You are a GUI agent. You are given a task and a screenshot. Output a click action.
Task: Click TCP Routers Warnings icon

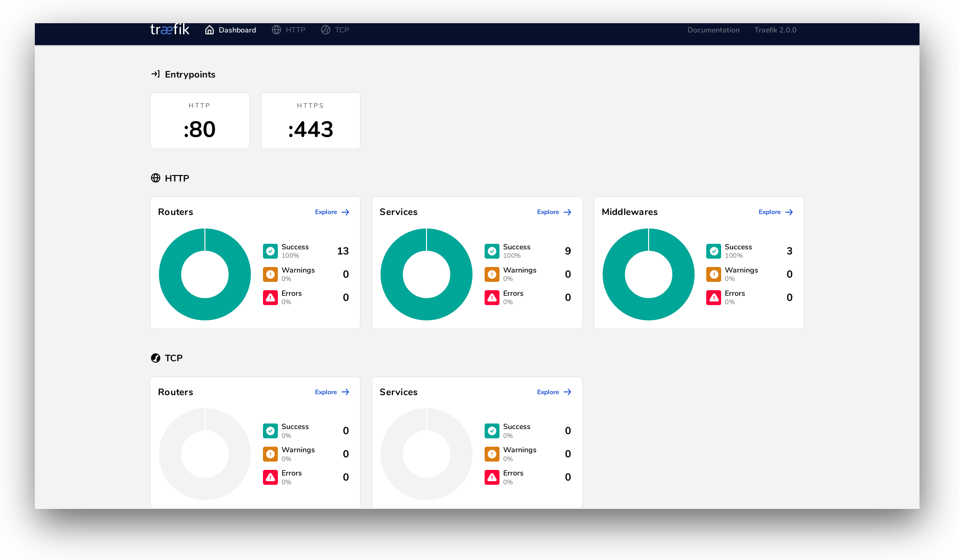[270, 454]
